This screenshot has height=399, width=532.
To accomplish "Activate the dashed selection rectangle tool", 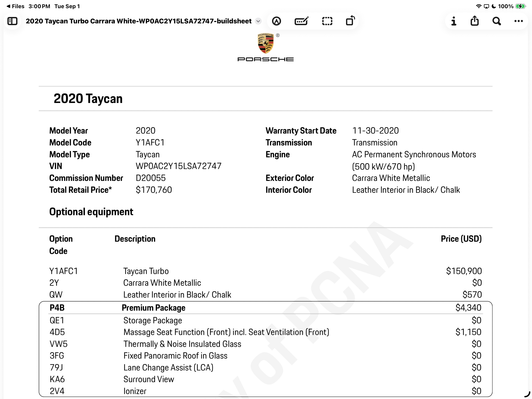I will click(327, 21).
